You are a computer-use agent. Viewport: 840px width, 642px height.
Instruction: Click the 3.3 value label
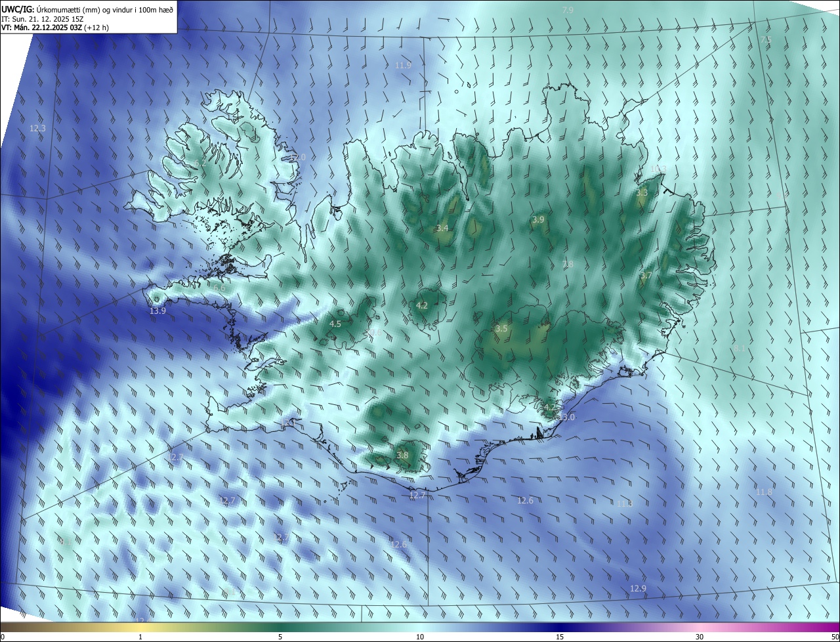tap(642, 192)
